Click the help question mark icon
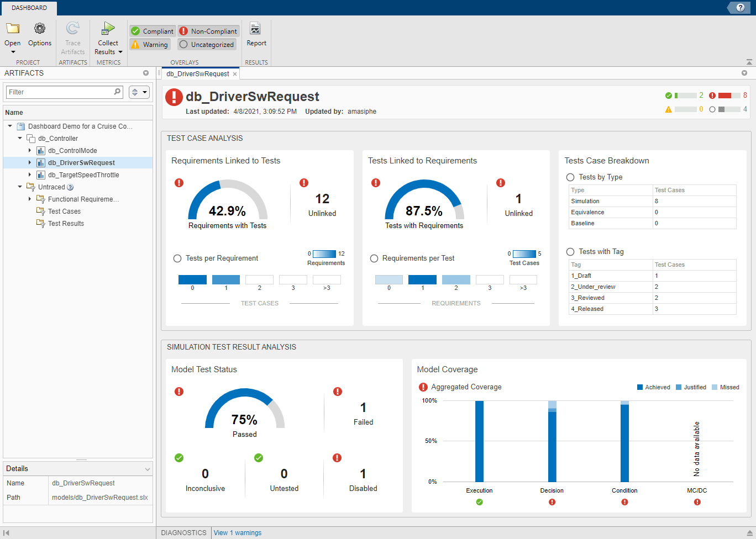756x539 pixels. pyautogui.click(x=740, y=8)
